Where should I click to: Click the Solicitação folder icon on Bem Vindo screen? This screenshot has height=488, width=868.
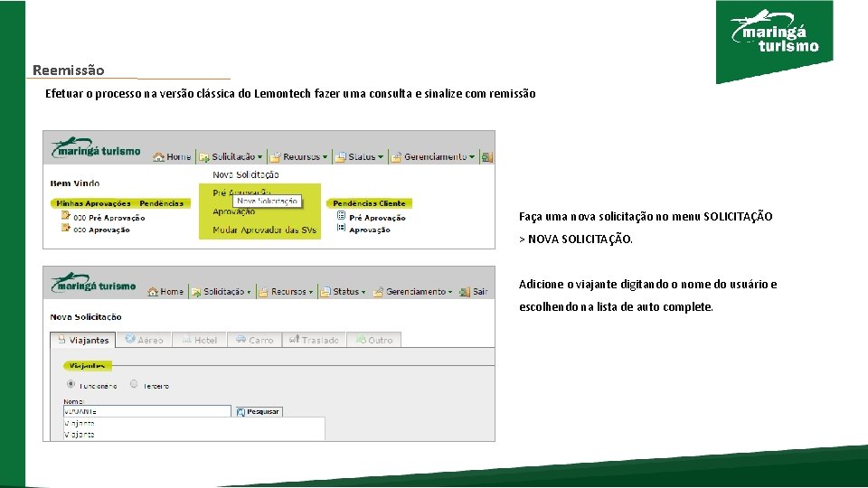204,157
